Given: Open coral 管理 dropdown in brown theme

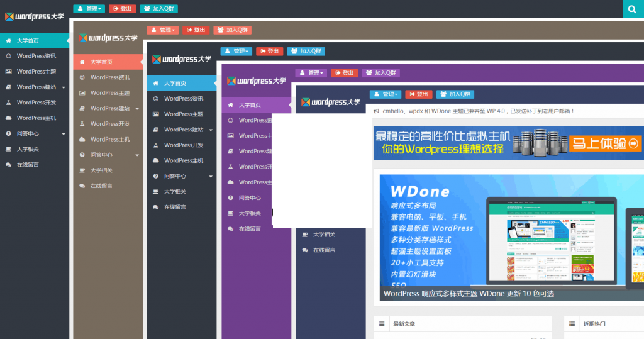Looking at the screenshot, I should (x=163, y=30).
